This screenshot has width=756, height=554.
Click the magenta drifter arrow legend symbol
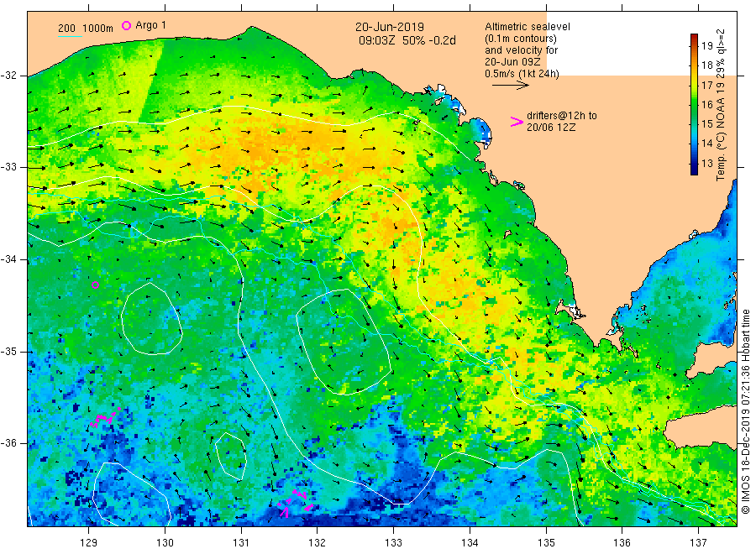click(x=517, y=122)
